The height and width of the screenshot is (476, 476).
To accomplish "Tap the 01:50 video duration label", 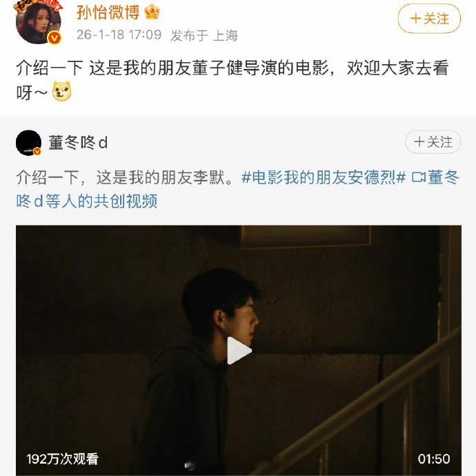I will pos(434,459).
